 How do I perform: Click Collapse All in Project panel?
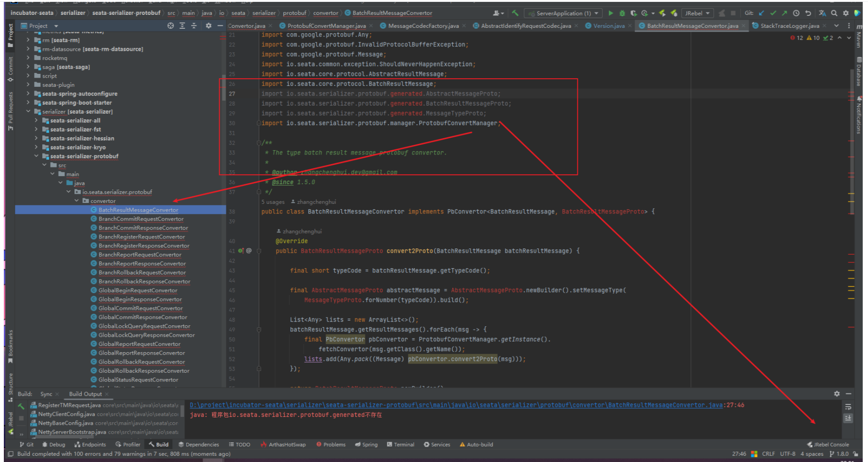pyautogui.click(x=193, y=26)
